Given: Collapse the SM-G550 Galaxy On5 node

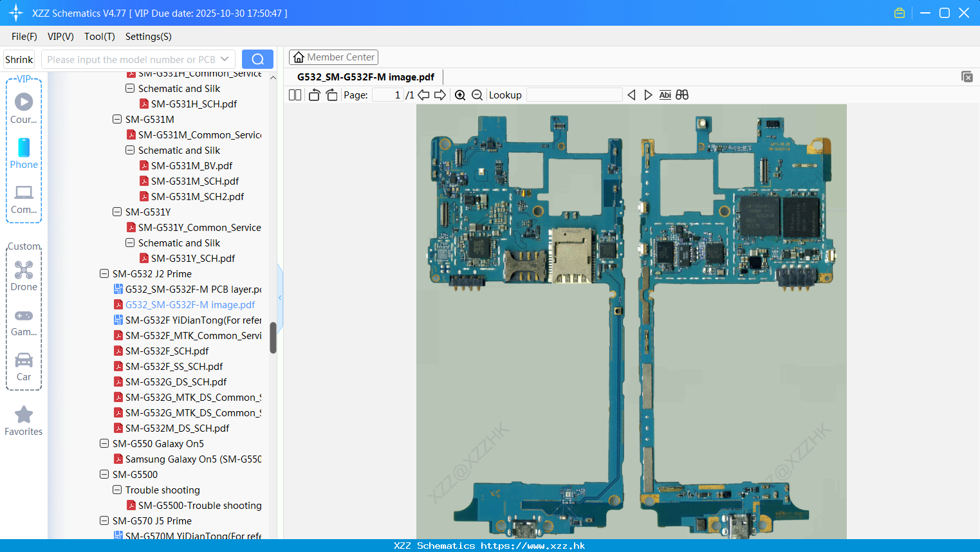Looking at the screenshot, I should [104, 444].
